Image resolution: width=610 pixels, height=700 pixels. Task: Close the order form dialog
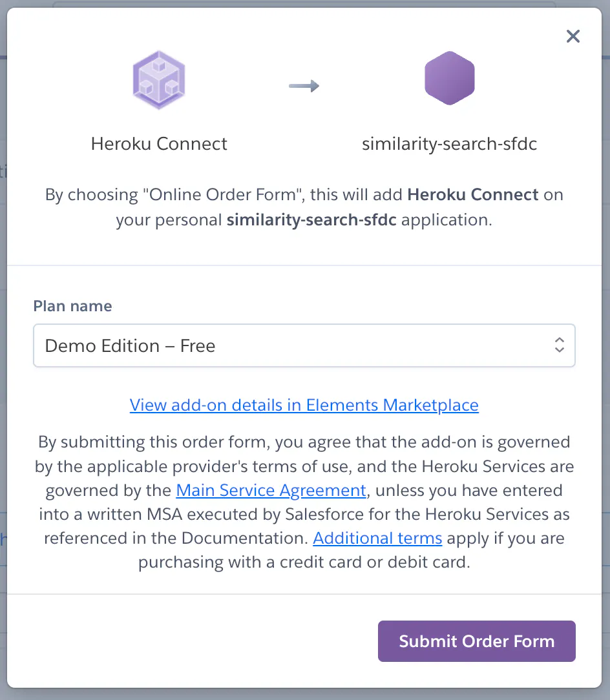click(x=573, y=36)
